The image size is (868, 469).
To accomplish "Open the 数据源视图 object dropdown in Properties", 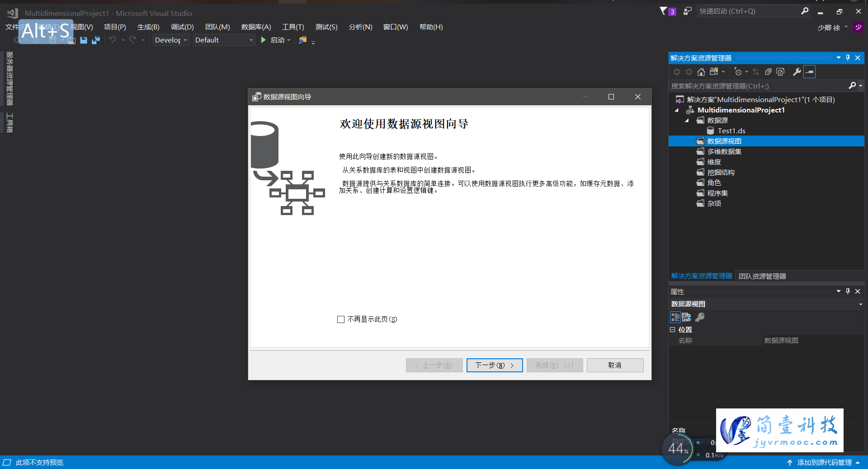I will click(x=860, y=304).
